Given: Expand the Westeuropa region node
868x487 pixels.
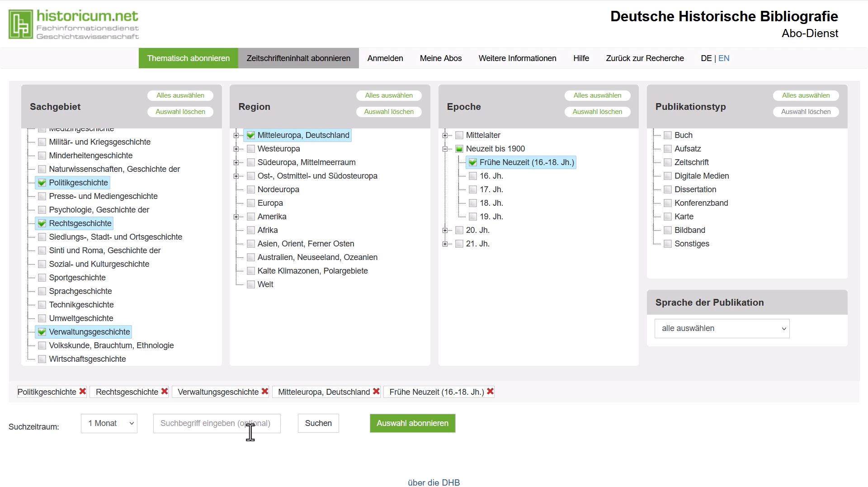Looking at the screenshot, I should point(236,149).
